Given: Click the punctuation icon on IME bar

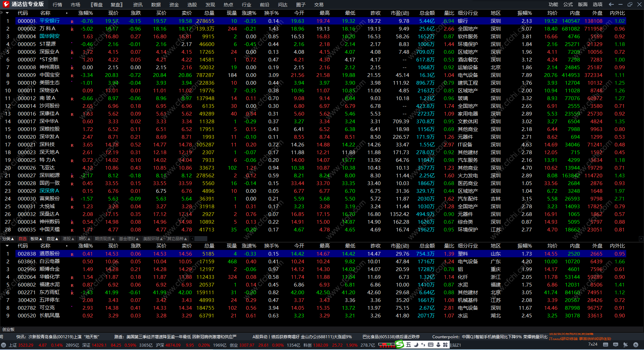Looking at the screenshot, I should point(423,345).
